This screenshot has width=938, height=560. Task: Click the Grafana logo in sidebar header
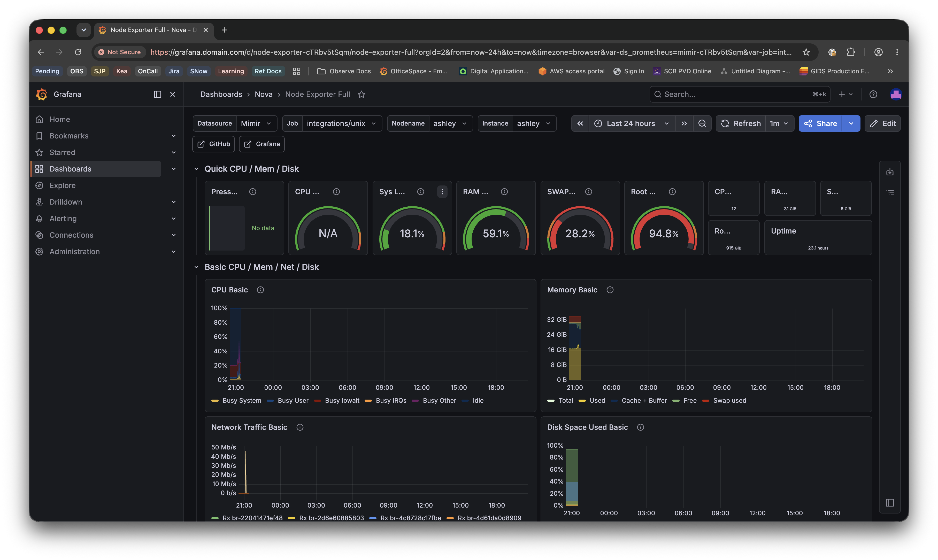click(42, 94)
